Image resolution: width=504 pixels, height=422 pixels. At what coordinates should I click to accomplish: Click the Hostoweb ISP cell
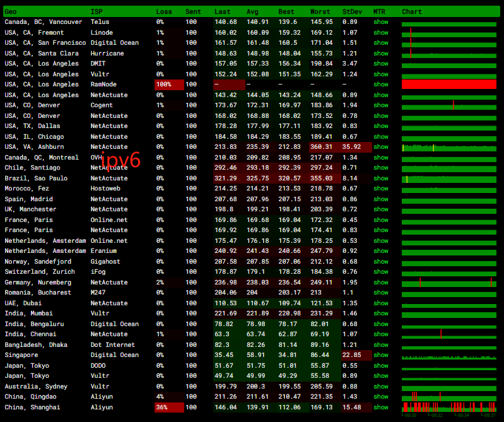click(105, 189)
